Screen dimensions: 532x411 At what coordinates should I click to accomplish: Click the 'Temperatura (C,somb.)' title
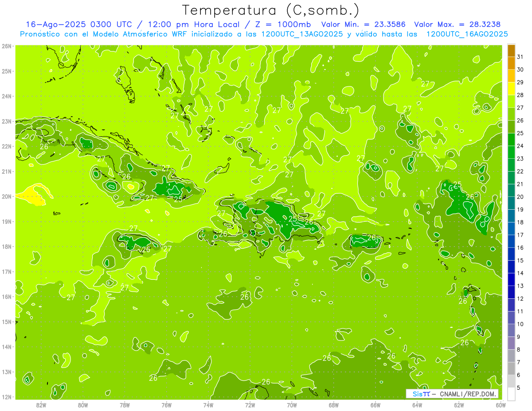pos(270,10)
